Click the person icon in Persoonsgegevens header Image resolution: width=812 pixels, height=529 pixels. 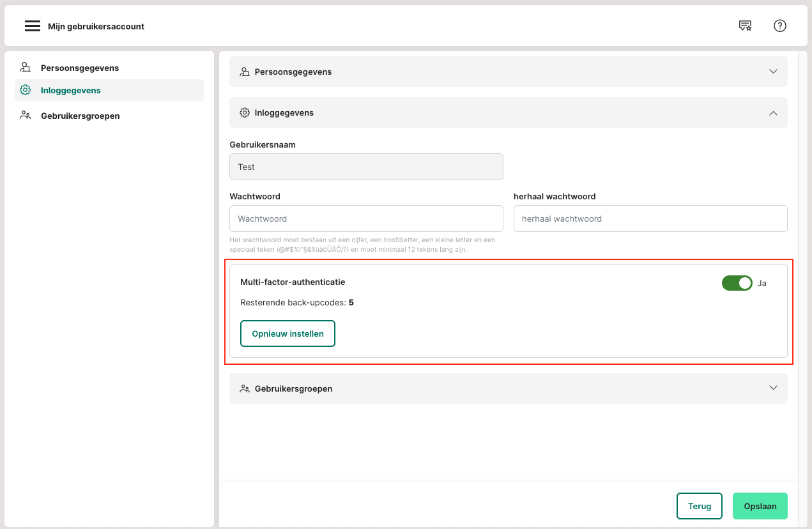(245, 72)
